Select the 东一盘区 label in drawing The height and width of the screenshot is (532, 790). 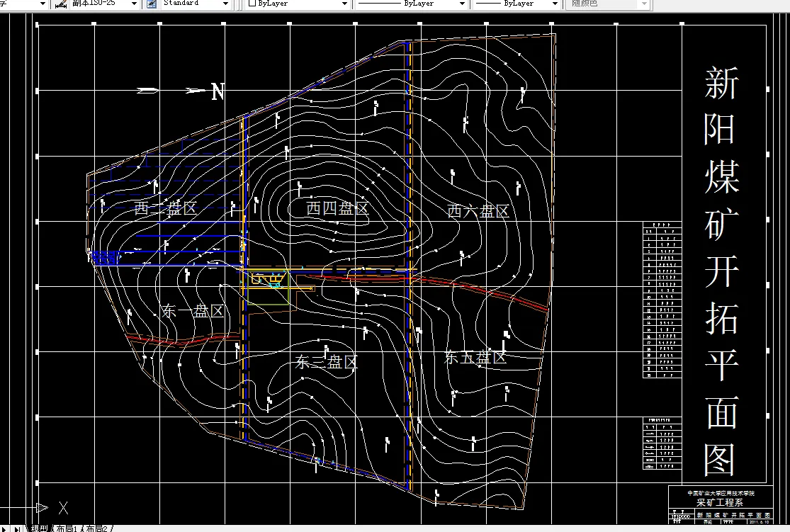193,311
